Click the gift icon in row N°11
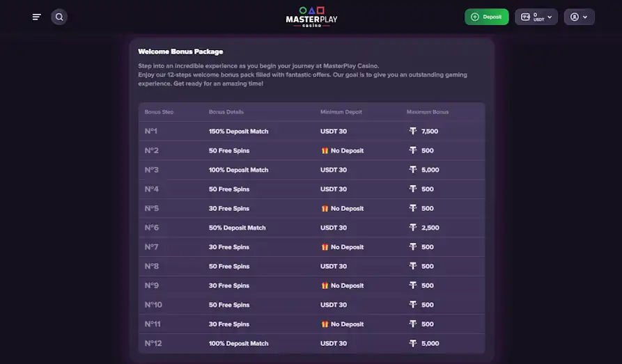Image resolution: width=622 pixels, height=364 pixels. pyautogui.click(x=325, y=324)
